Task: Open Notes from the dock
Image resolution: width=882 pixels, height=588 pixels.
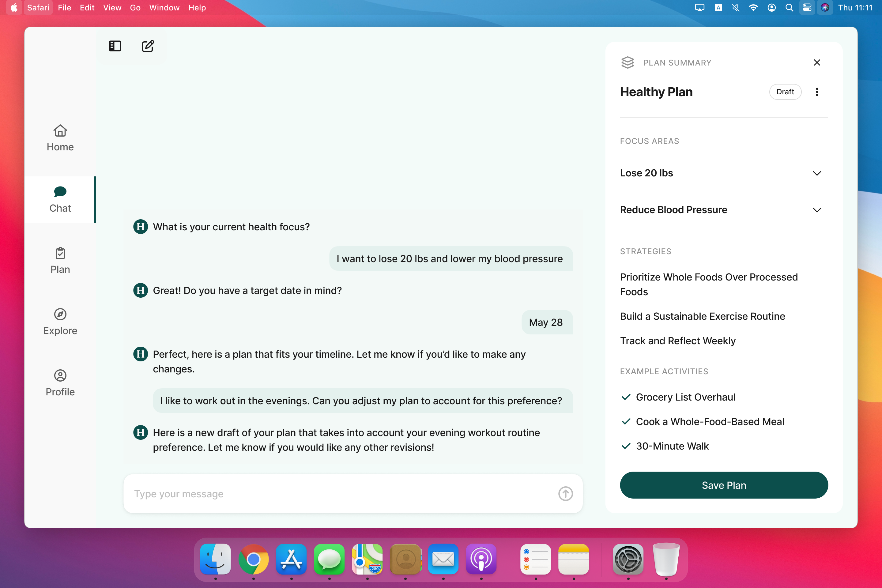Action: pyautogui.click(x=574, y=559)
